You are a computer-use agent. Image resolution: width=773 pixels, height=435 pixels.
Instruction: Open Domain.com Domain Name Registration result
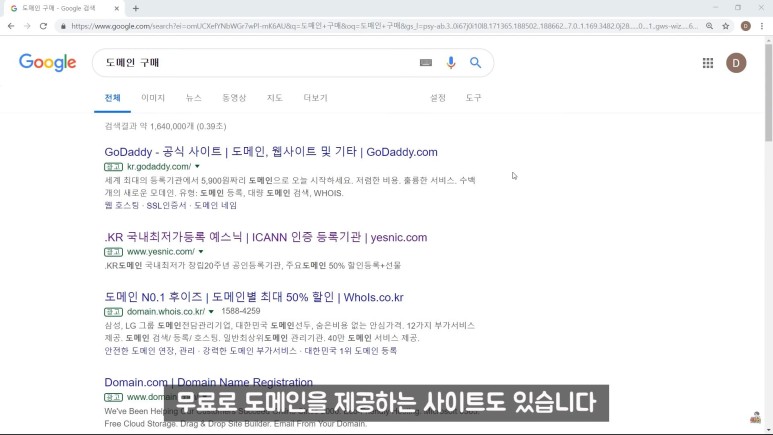(x=208, y=382)
